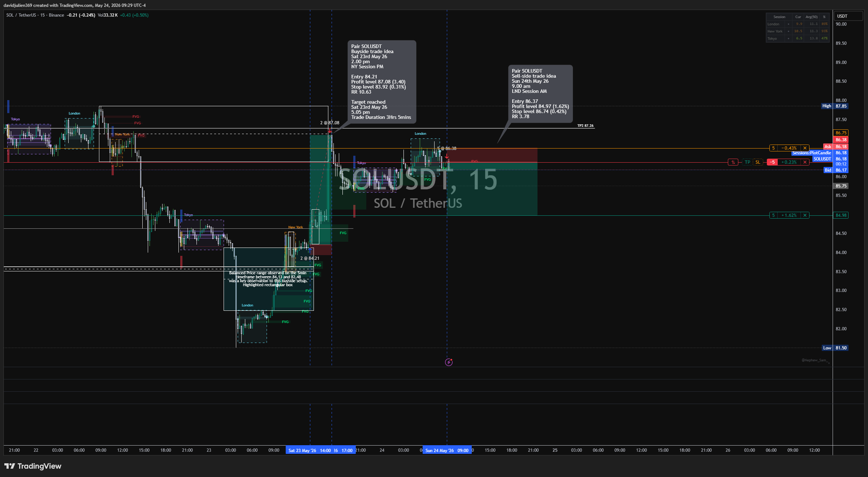Click the Tokyo row in the session table
The height and width of the screenshot is (477, 868).
(797, 39)
